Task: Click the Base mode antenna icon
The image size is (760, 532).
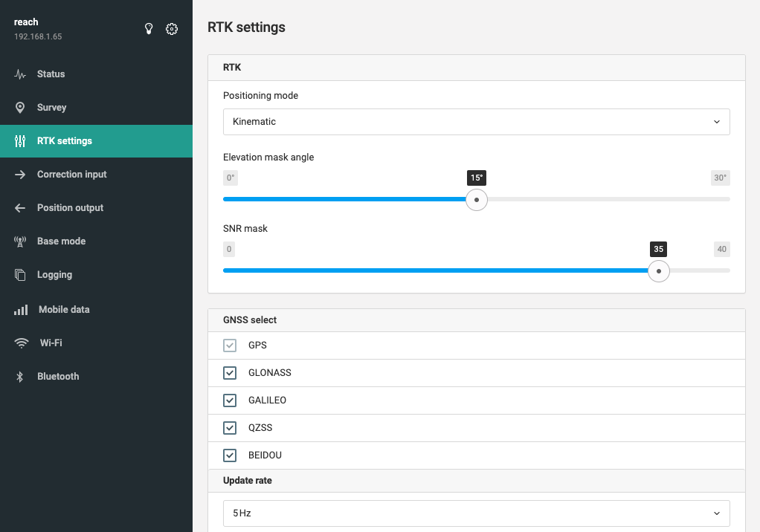Action: pos(20,241)
